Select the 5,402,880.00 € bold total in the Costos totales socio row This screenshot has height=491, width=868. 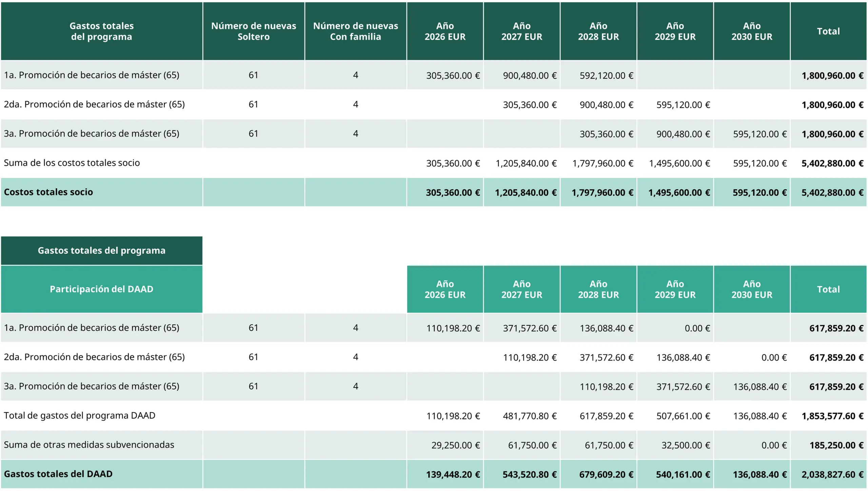pos(832,192)
